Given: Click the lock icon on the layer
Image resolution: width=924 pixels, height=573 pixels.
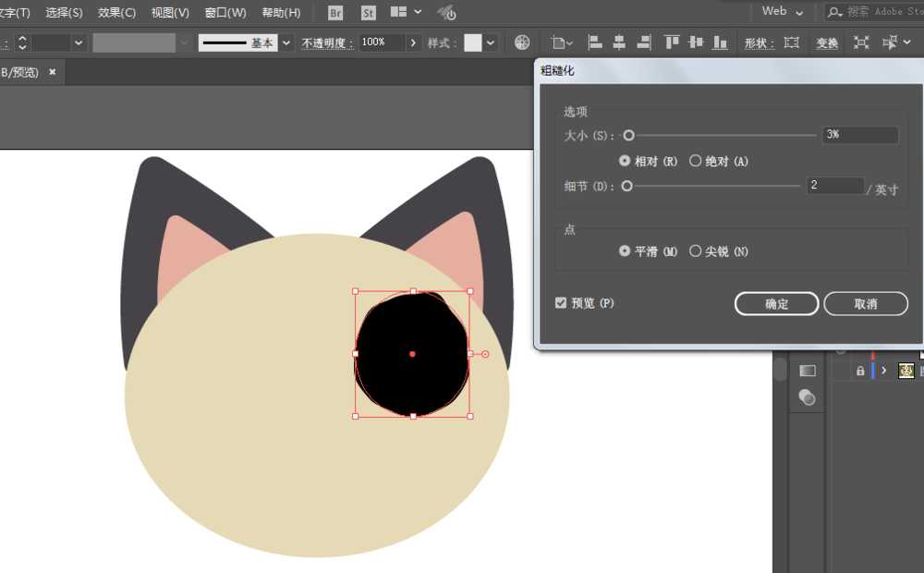Looking at the screenshot, I should [859, 370].
